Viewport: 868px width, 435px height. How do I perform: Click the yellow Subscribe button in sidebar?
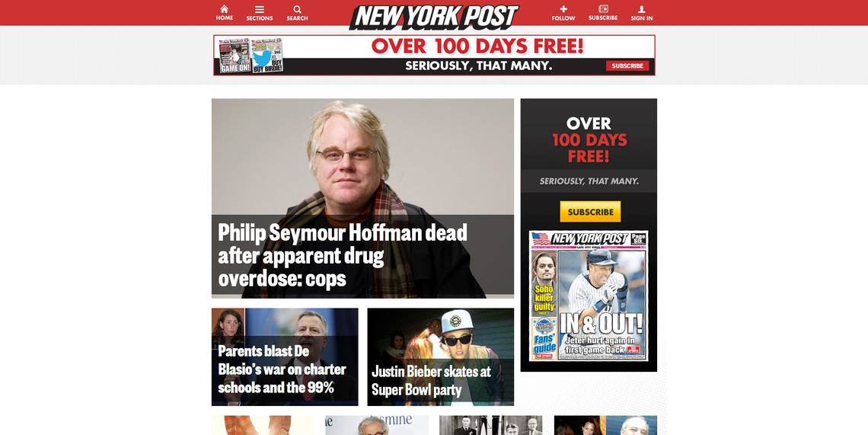[x=590, y=212]
